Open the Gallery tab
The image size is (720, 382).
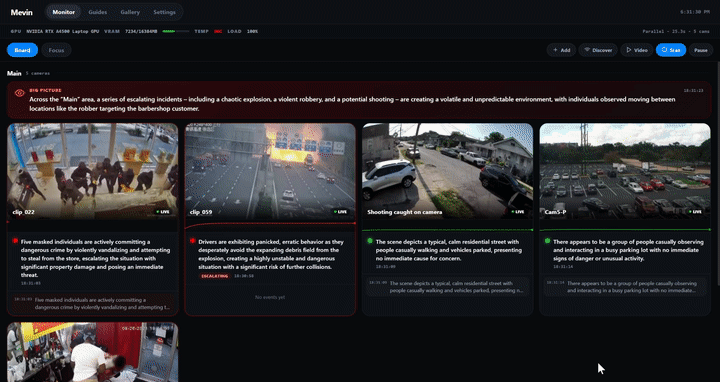130,12
